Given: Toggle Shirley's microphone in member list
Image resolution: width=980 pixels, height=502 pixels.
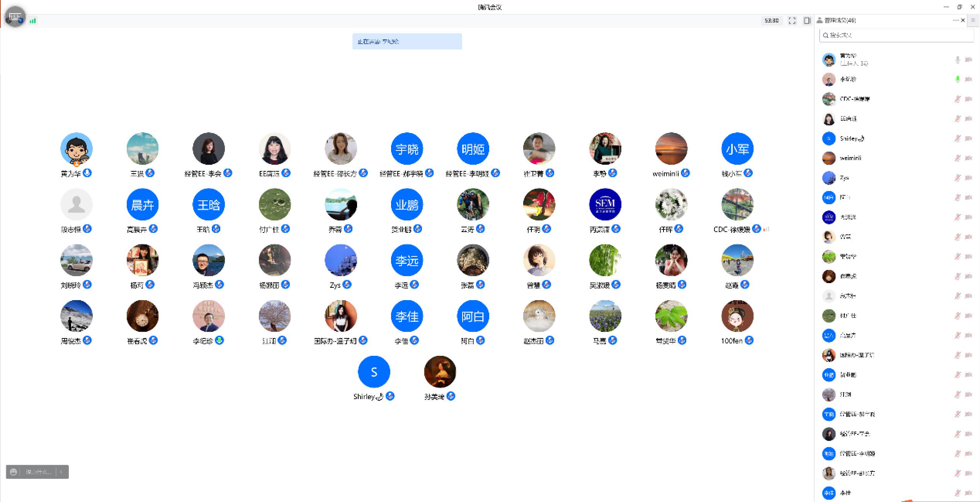Looking at the screenshot, I should tap(957, 138).
